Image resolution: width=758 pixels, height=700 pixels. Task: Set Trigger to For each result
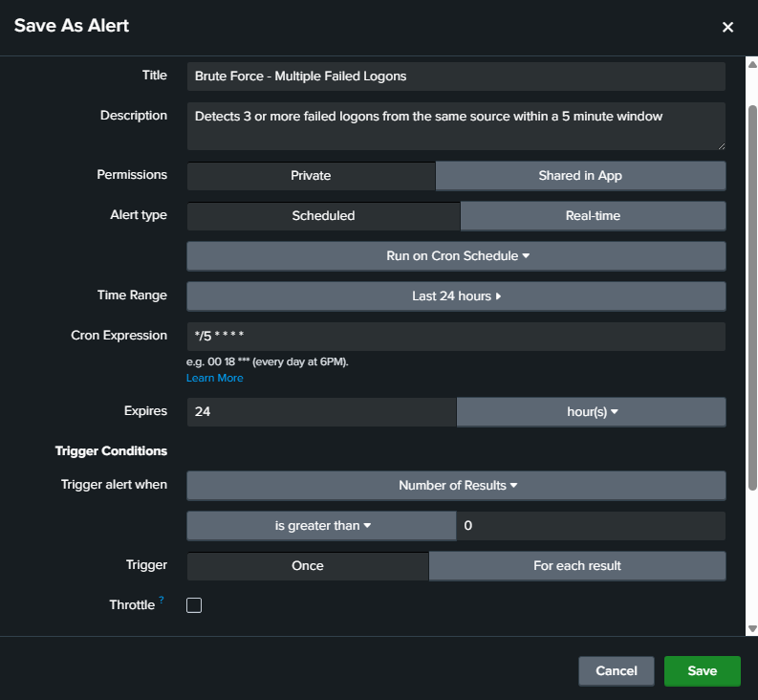(576, 565)
